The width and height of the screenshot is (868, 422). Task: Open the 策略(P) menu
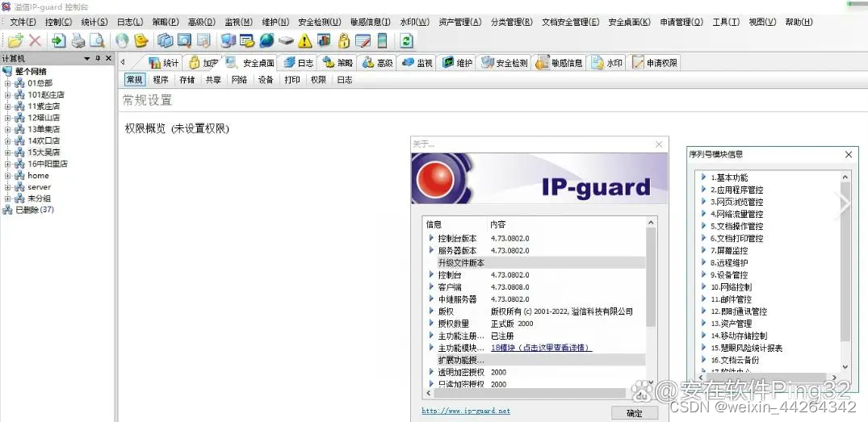pyautogui.click(x=166, y=22)
